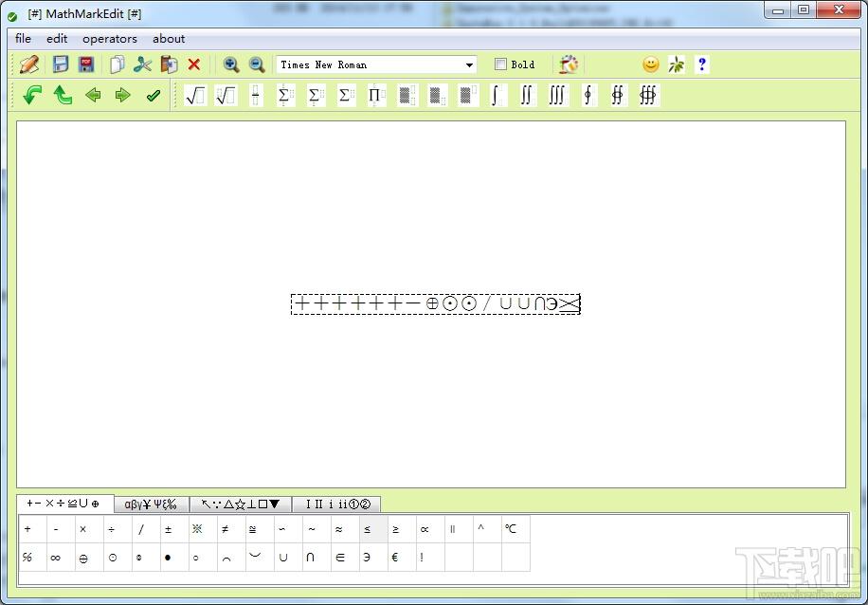This screenshot has height=605, width=868.
Task: Select the +−×÷ operators symbol tab
Action: click(x=64, y=504)
